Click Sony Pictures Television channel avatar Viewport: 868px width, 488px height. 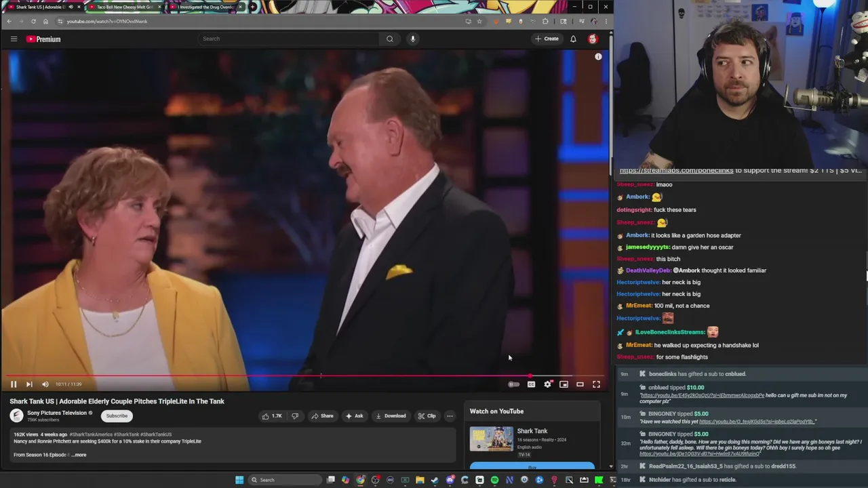click(16, 416)
